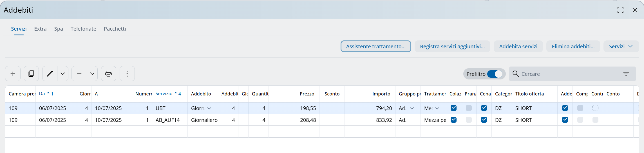
Task: Uncheck Colazione checkbox for UBT row
Action: (x=453, y=108)
